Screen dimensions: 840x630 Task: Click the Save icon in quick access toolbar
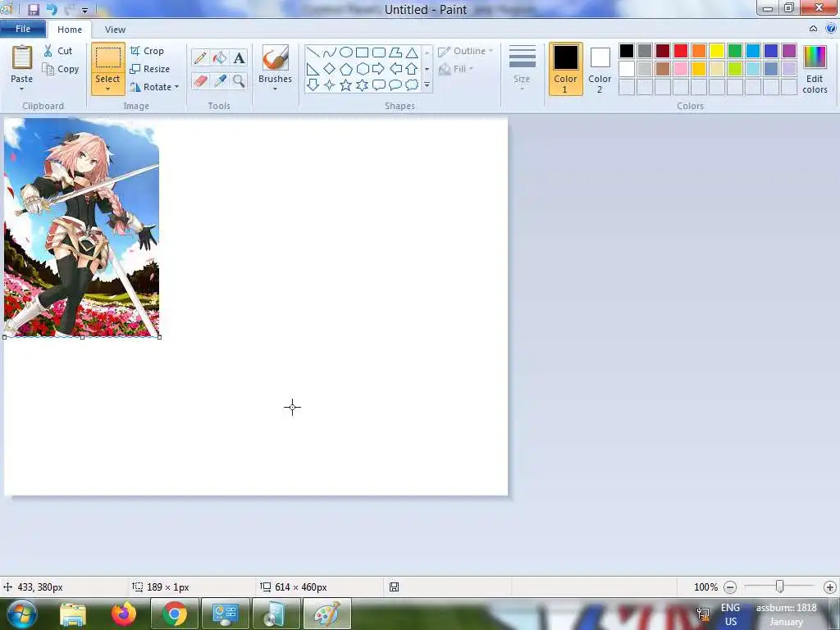pyautogui.click(x=33, y=10)
